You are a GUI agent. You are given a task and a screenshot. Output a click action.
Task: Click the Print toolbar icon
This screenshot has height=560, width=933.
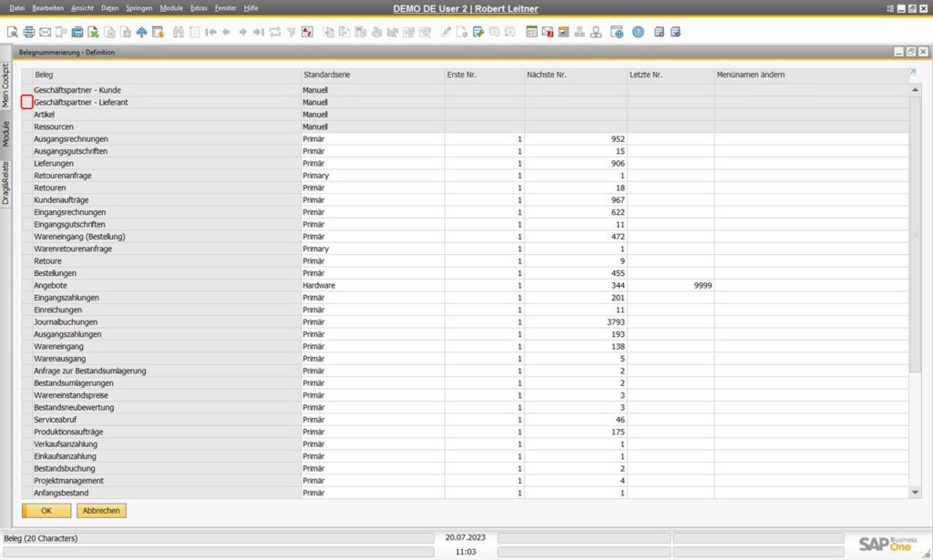[x=28, y=32]
